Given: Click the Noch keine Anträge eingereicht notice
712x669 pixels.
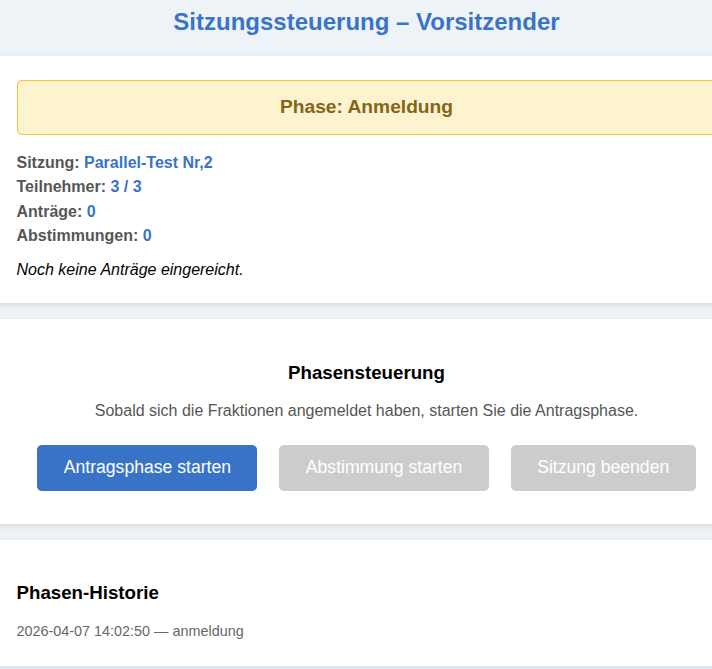Looking at the screenshot, I should [x=130, y=269].
